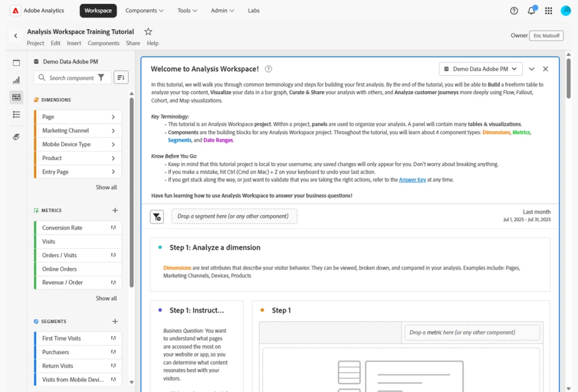Viewport: 578px width, 392px height.
Task: Open the Components dropdown in top bar
Action: [144, 11]
